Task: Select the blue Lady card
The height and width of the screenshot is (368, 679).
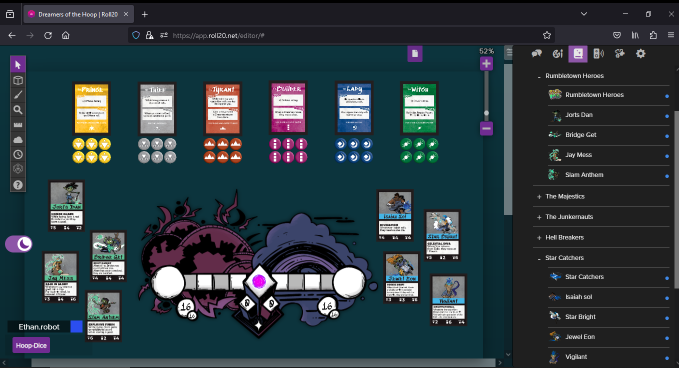Action: click(x=354, y=108)
